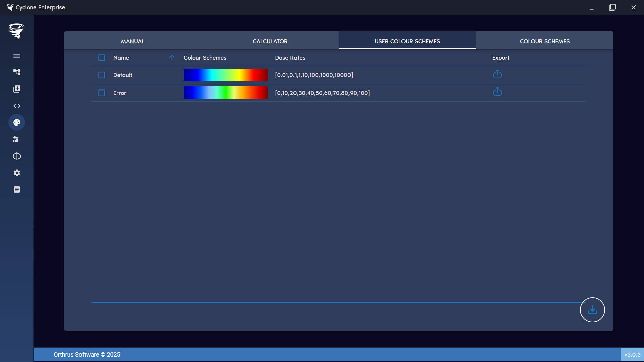644x362 pixels.
Task: Open the settings gear in sidebar
Action: tap(17, 173)
